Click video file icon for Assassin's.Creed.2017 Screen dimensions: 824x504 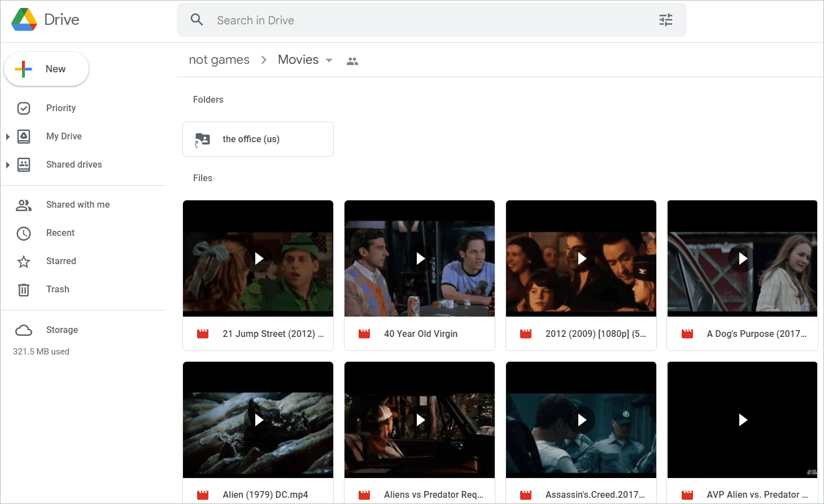(526, 495)
